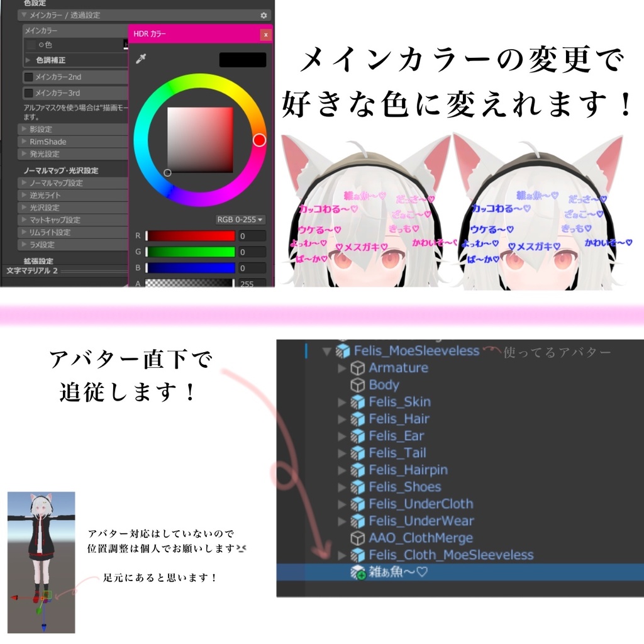Enable the メインカラー3rd checkbox
This screenshot has width=644, height=644.
pyautogui.click(x=28, y=93)
